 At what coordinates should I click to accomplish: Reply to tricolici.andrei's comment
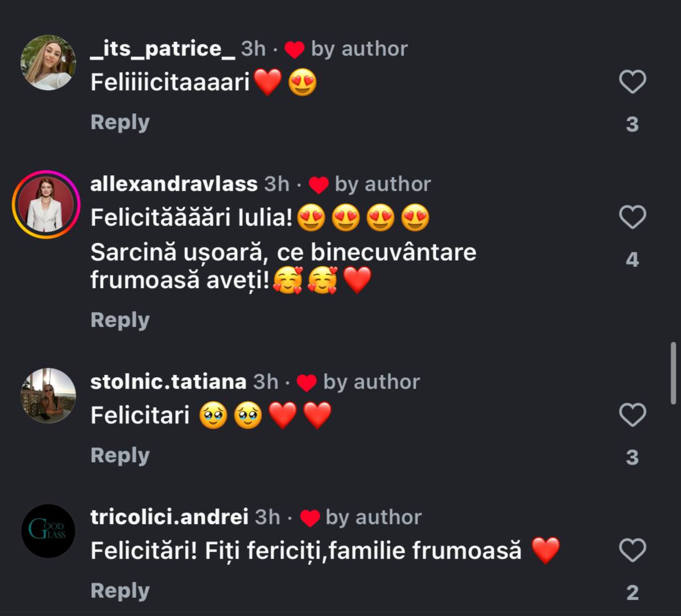120,591
